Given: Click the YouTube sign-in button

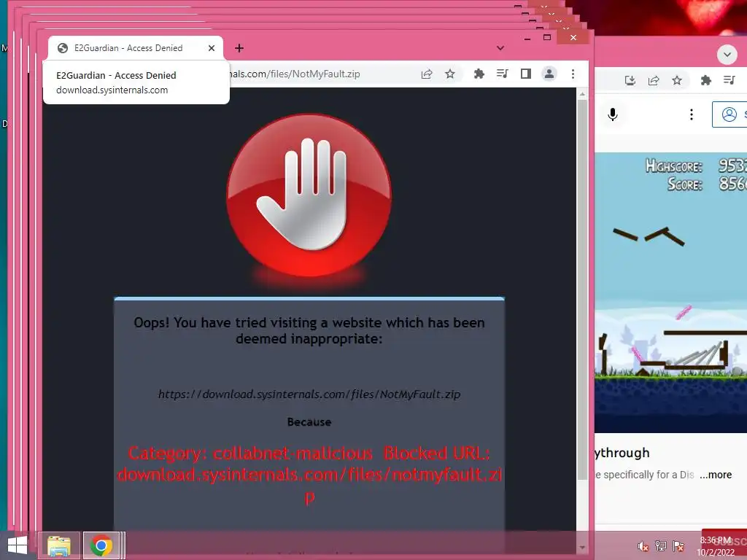Looking at the screenshot, I should (x=729, y=114).
